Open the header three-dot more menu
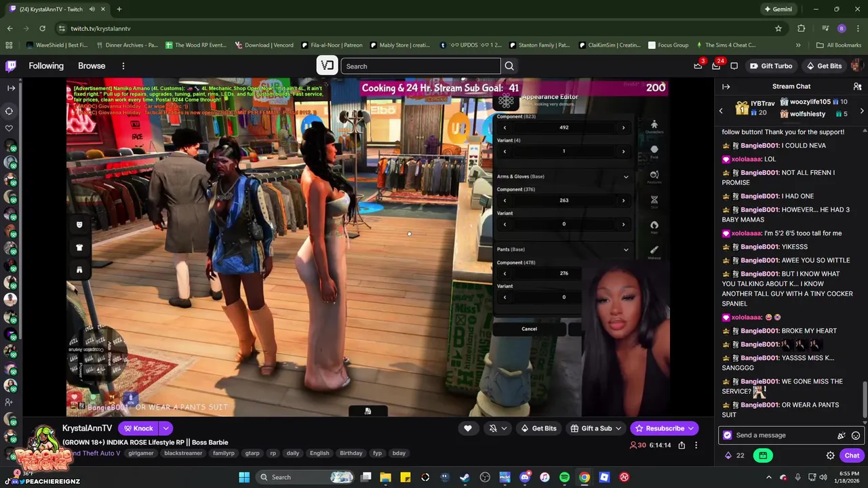The width and height of the screenshot is (868, 488). (123, 66)
